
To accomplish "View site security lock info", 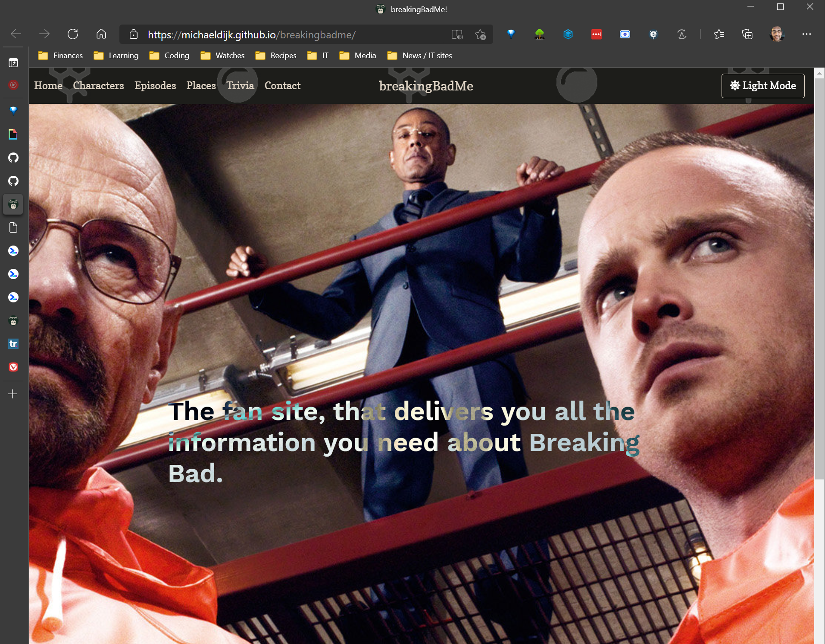I will (134, 34).
